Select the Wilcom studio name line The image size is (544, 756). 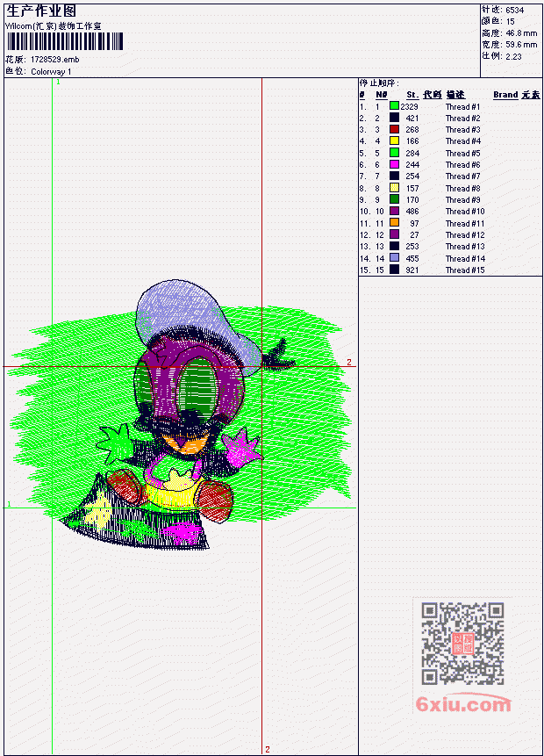53,26
